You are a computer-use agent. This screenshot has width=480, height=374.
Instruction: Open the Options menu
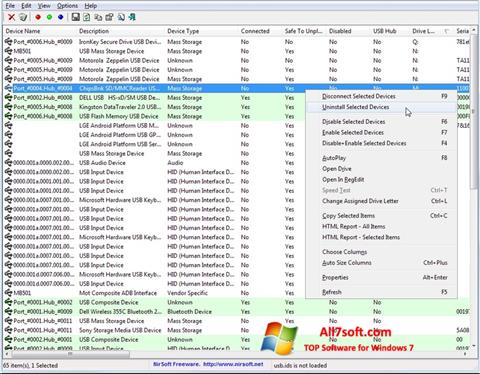pos(67,6)
